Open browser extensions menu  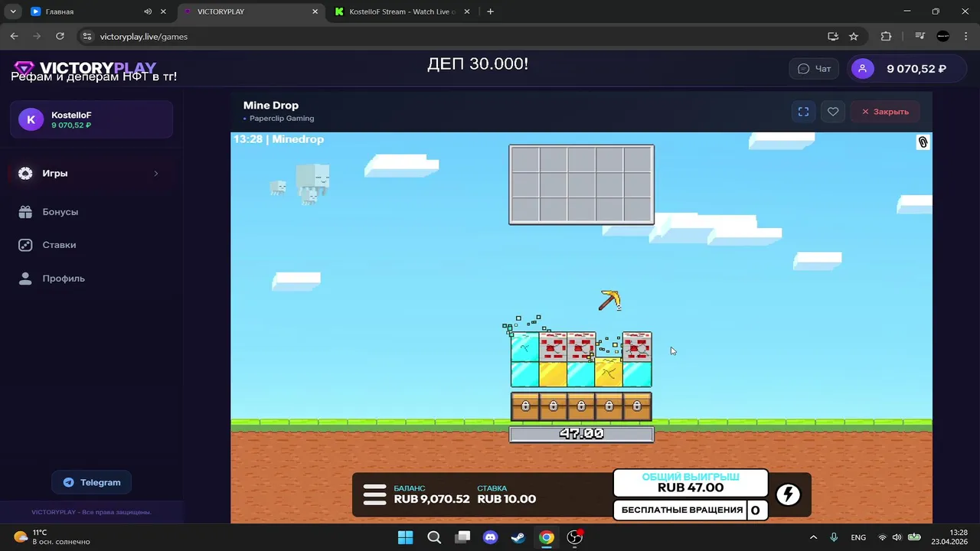pos(886,36)
